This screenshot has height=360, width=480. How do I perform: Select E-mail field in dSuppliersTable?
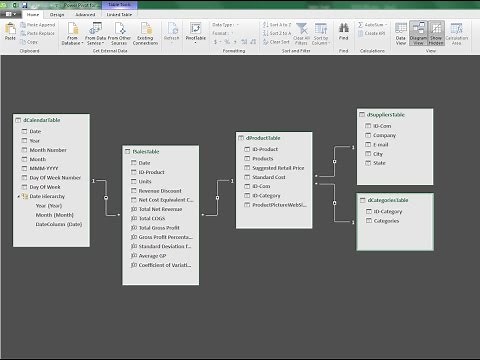pos(381,145)
